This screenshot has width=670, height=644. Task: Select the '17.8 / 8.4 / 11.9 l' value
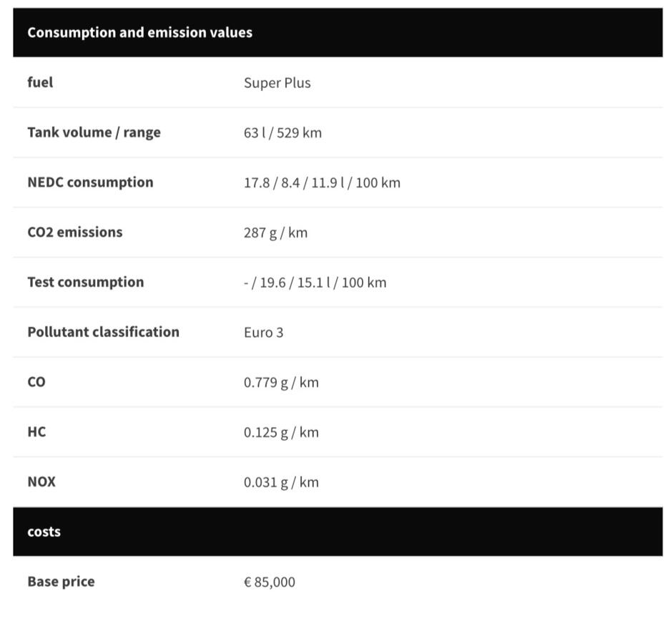point(321,183)
